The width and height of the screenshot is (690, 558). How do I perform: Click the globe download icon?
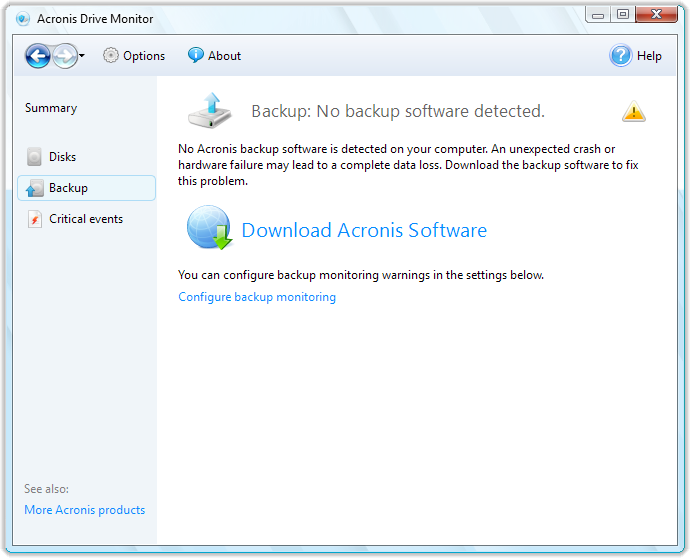209,228
